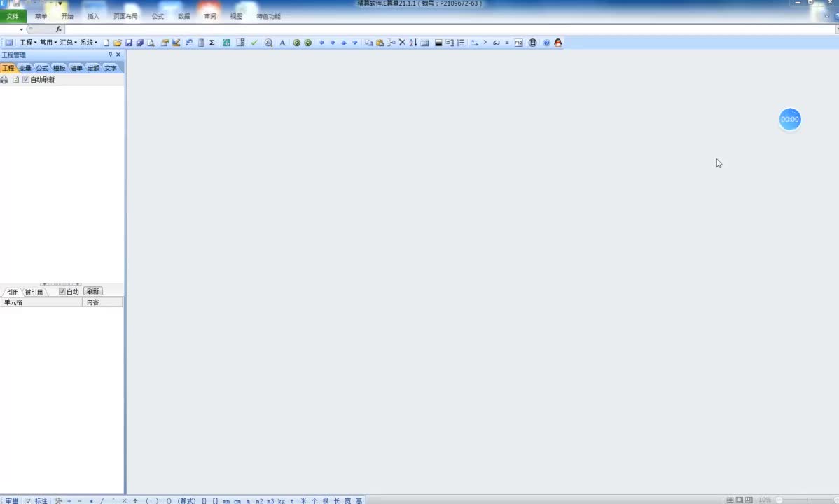Click the 单元格 column header
This screenshot has width=839, height=504.
[41, 302]
